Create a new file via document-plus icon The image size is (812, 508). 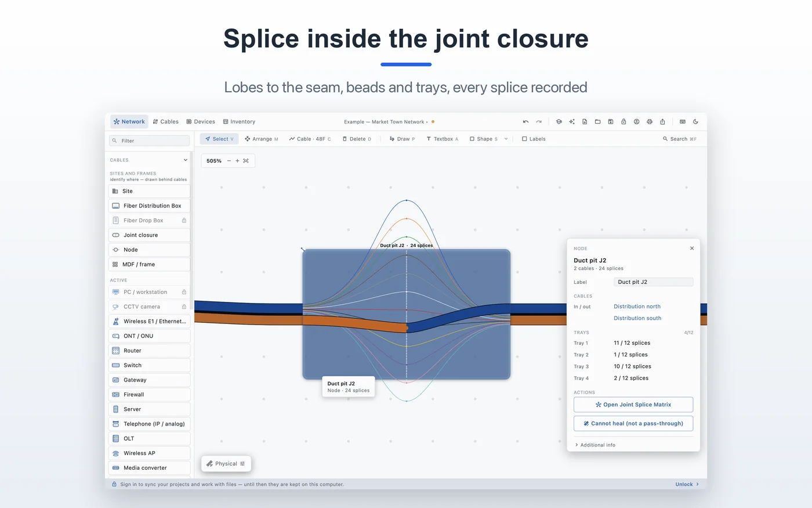[x=585, y=122]
